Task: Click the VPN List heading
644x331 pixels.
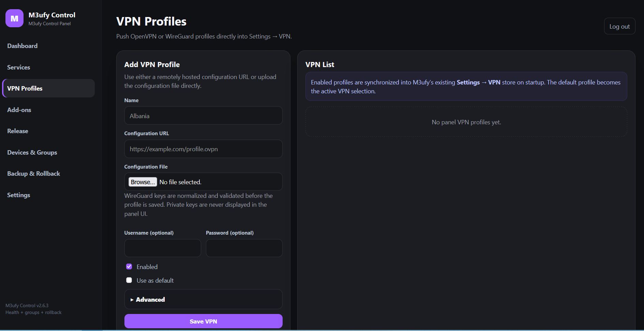Action: pos(320,65)
